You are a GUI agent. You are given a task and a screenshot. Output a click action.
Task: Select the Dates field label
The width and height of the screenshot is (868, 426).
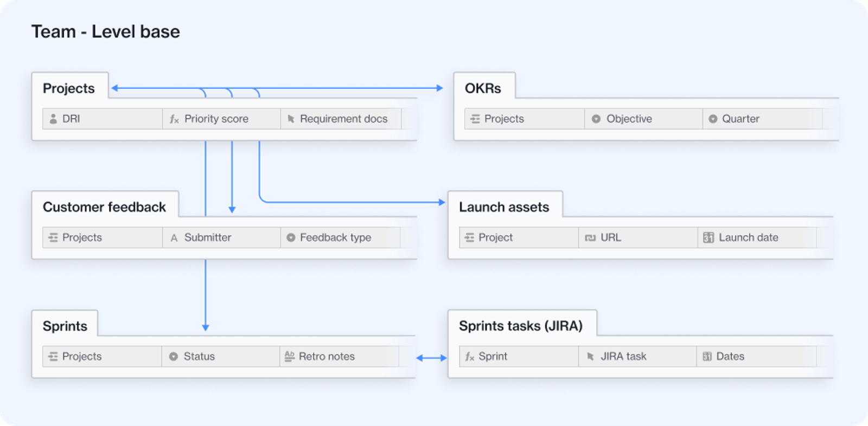(x=730, y=356)
